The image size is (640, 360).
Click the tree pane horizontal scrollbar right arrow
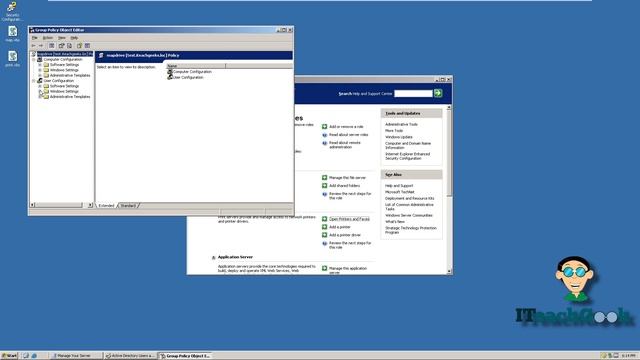click(x=90, y=205)
